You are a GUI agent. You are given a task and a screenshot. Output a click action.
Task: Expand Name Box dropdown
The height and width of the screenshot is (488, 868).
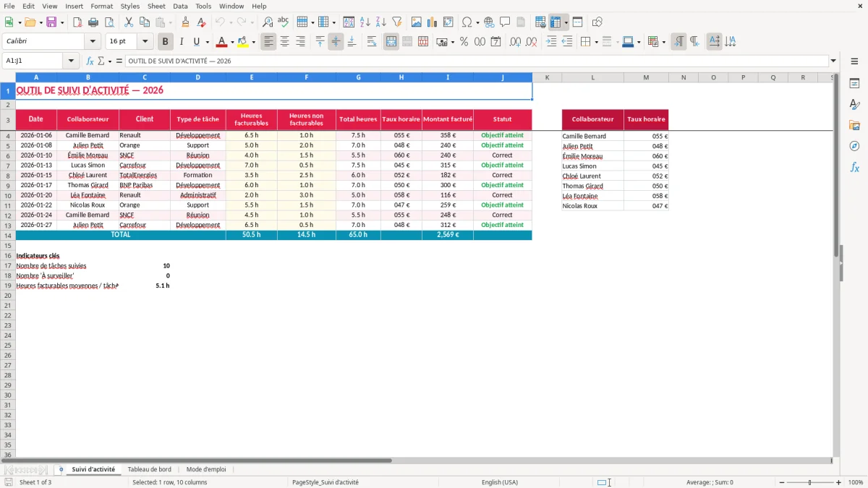[x=71, y=61]
